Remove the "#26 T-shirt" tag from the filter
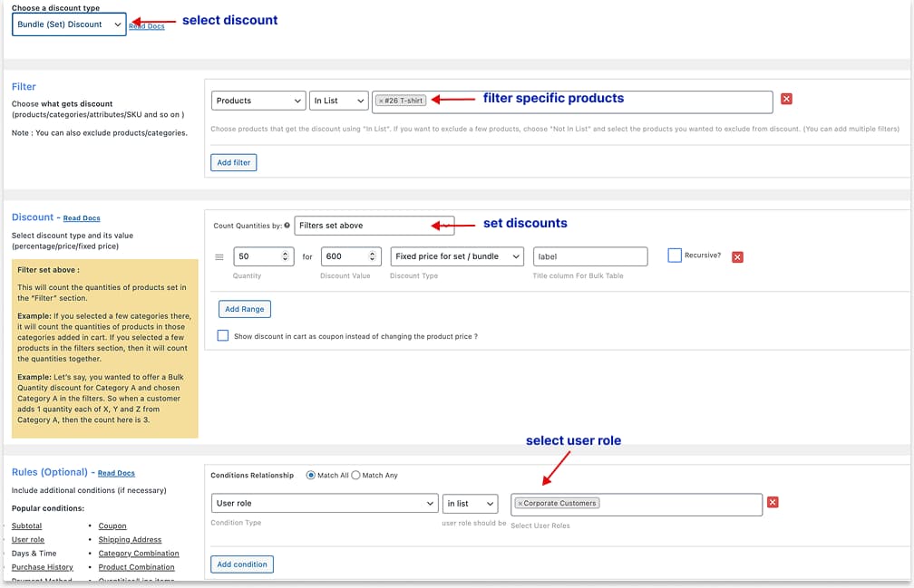This screenshot has height=588, width=914. point(383,101)
